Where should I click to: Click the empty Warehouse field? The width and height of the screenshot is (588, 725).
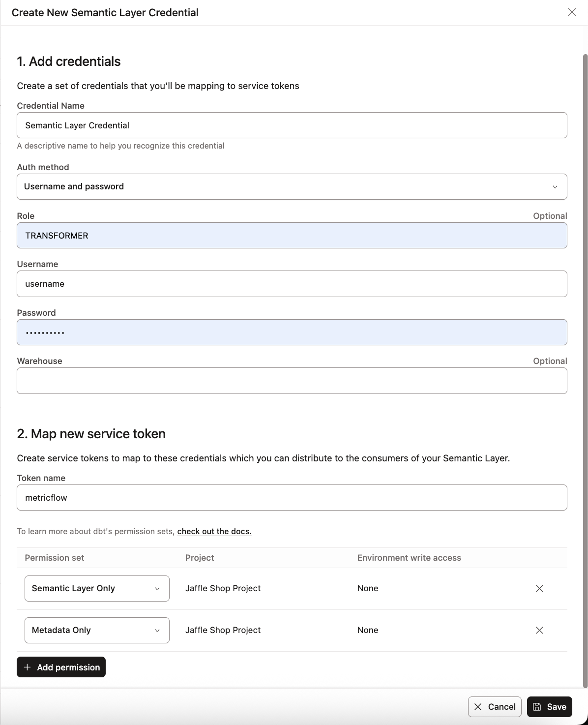[292, 380]
